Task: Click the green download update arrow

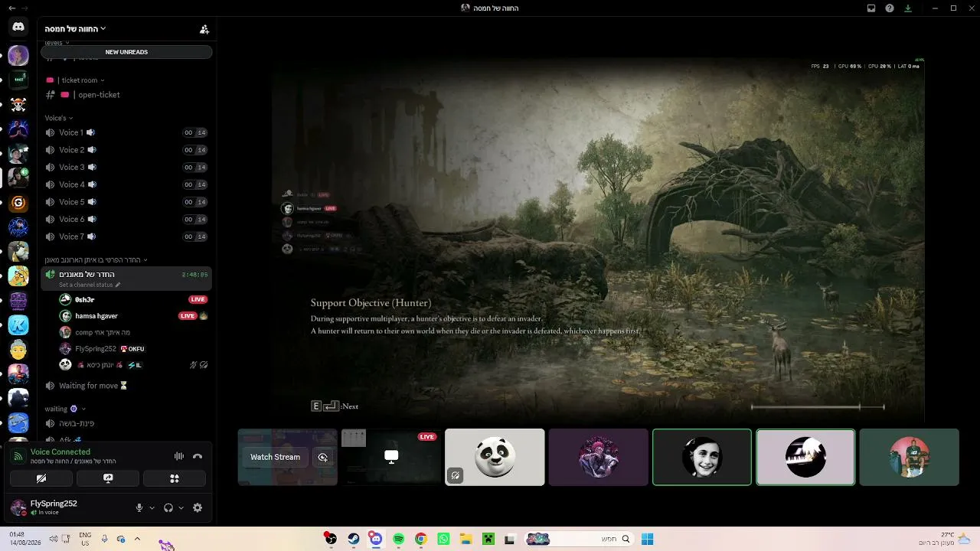Action: pyautogui.click(x=908, y=8)
